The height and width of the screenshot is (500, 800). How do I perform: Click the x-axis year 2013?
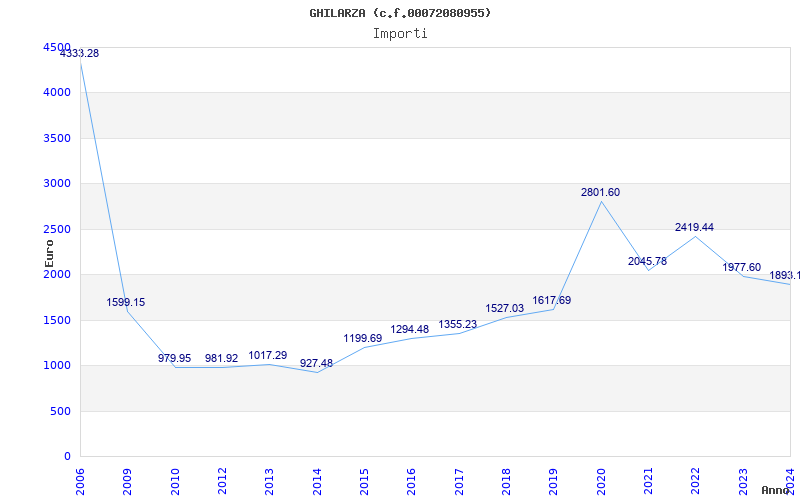[x=269, y=481]
